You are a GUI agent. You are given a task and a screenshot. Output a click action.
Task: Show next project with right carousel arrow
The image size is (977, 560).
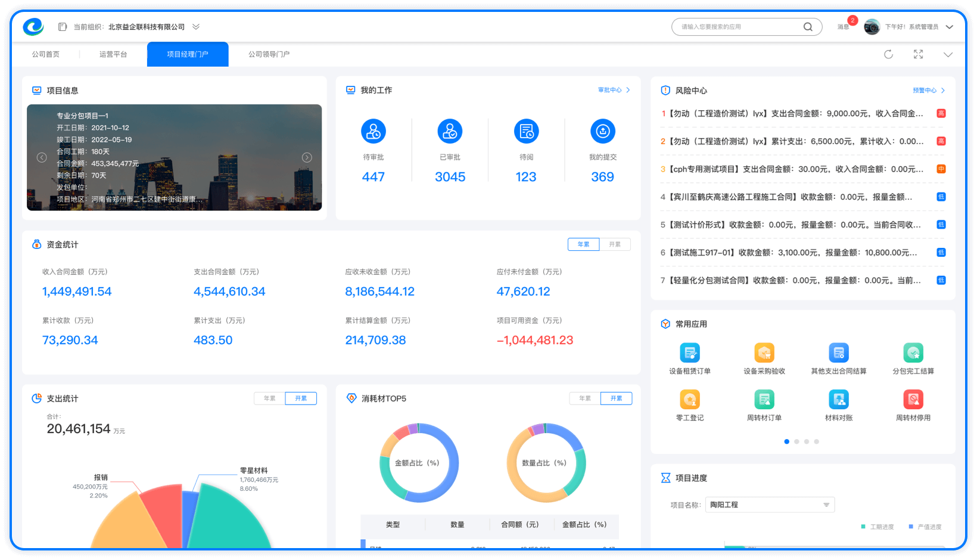[307, 157]
